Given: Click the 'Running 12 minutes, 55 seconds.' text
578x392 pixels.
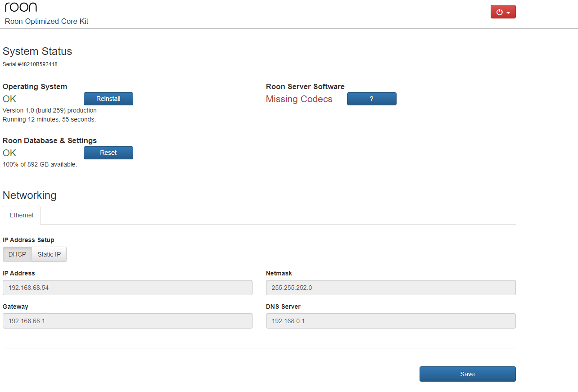Looking at the screenshot, I should [x=49, y=119].
